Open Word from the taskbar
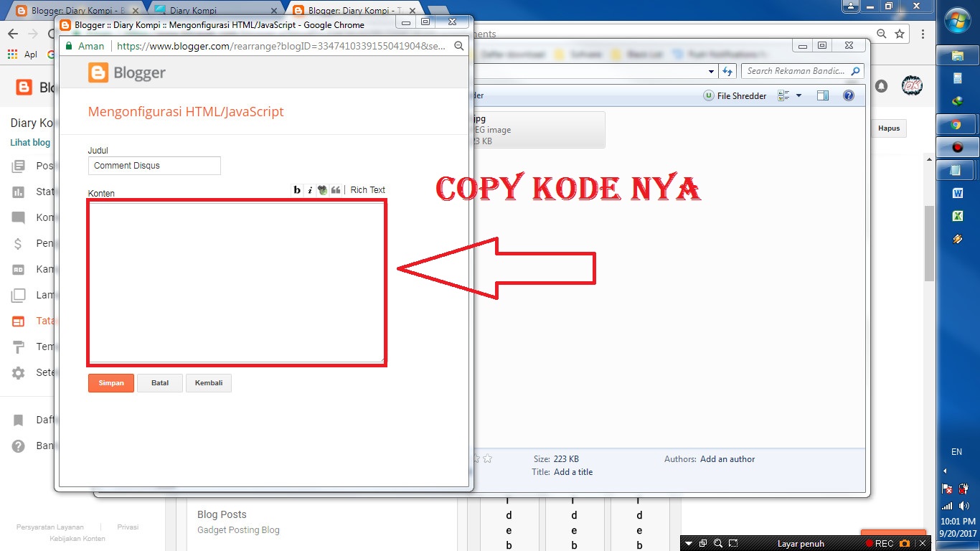 point(957,193)
